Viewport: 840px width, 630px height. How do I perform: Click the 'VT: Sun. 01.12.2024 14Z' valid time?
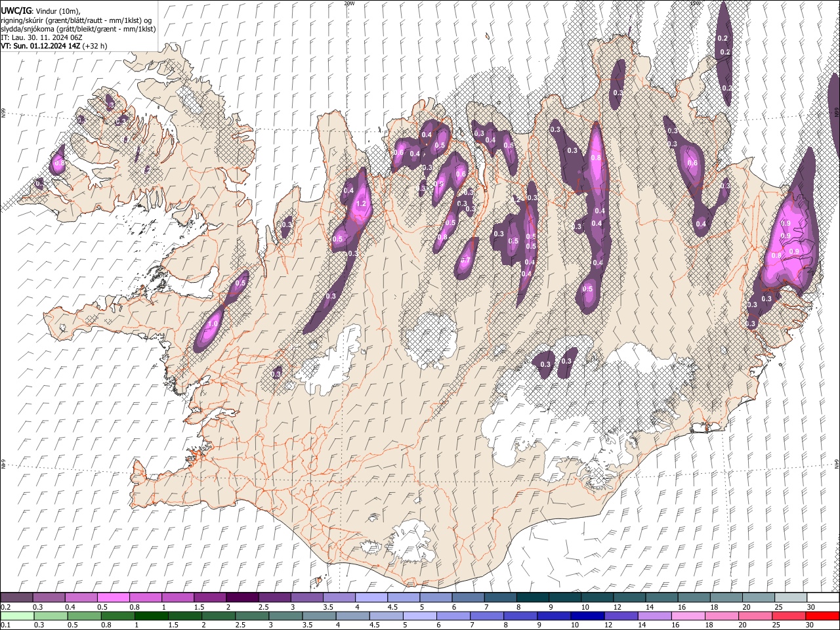tap(42, 46)
